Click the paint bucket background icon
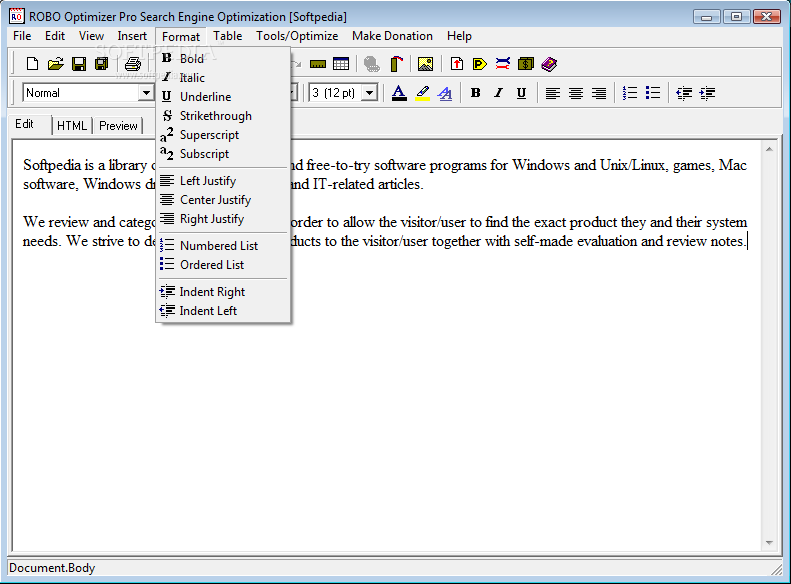This screenshot has height=584, width=791. [x=397, y=64]
